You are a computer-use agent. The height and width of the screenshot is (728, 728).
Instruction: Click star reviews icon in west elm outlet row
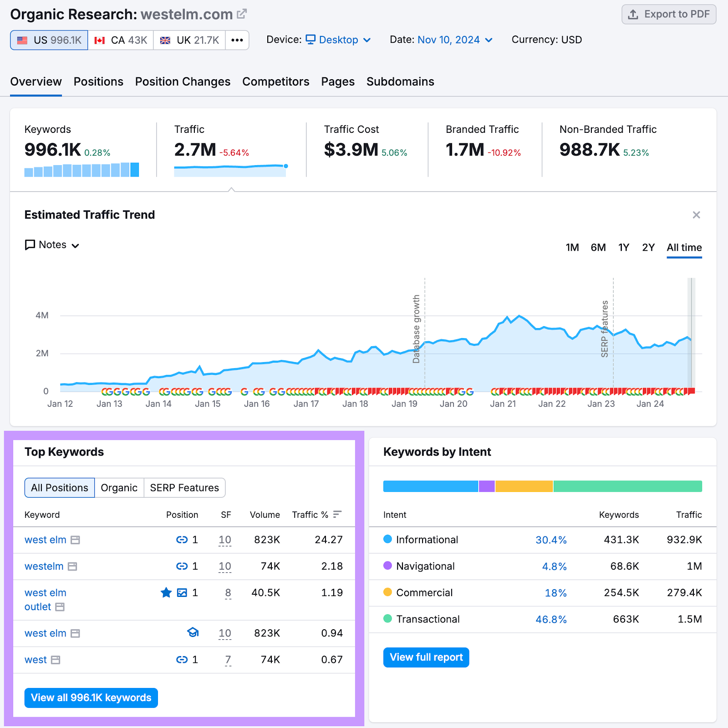coord(166,592)
